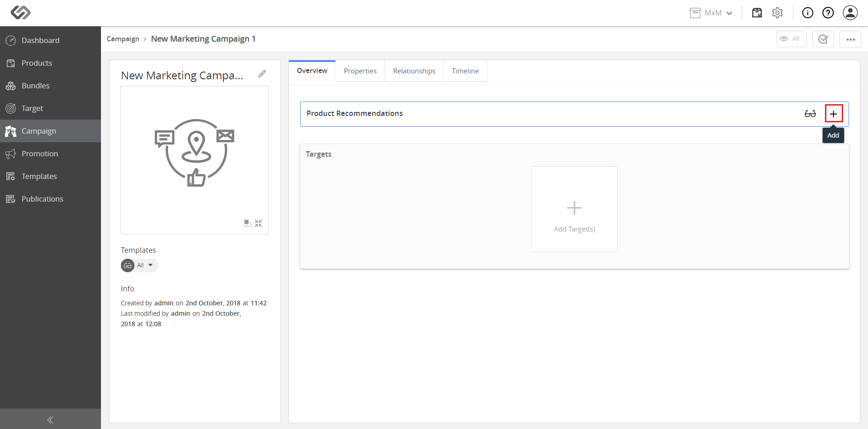
Task: Switch to the Properties tab
Action: 360,71
